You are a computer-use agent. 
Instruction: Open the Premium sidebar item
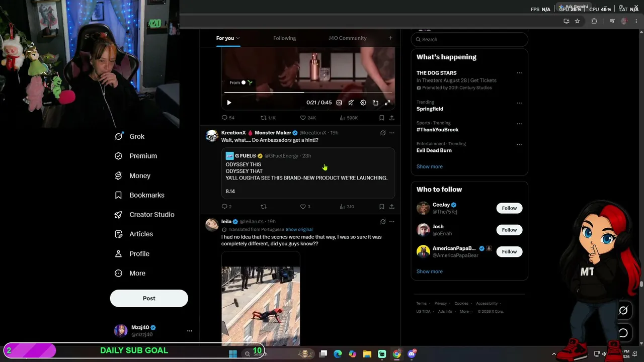point(136,156)
